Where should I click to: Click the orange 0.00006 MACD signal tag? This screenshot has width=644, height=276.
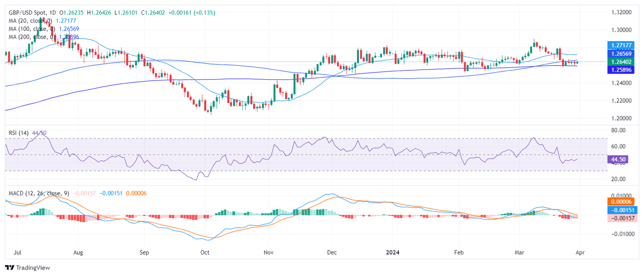pyautogui.click(x=622, y=201)
